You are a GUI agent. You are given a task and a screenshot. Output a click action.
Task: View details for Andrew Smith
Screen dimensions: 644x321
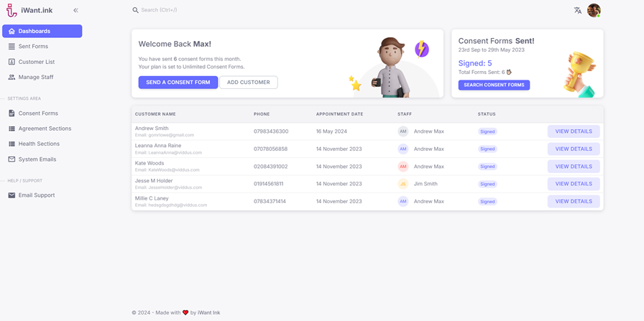click(x=573, y=131)
